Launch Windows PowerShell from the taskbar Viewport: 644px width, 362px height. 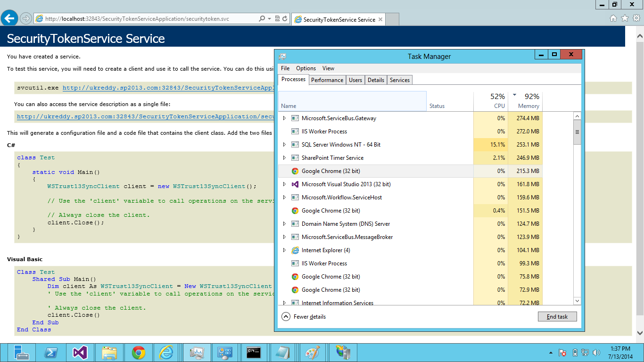[51, 352]
